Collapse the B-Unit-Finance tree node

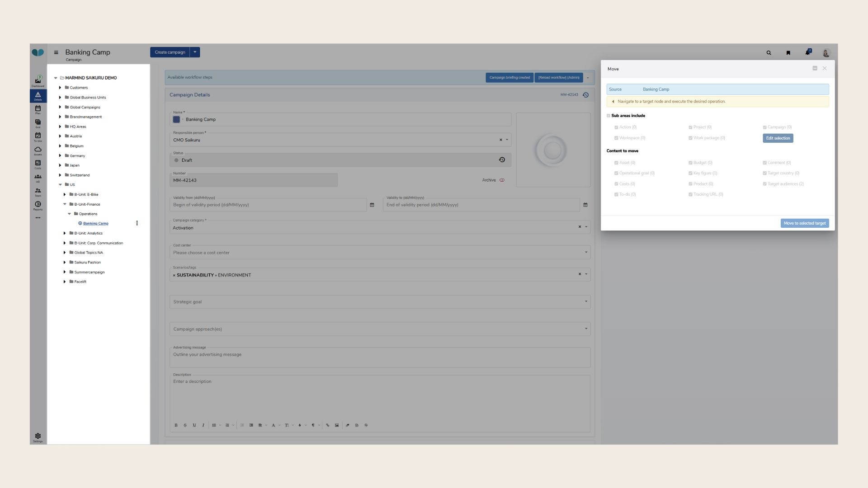tap(65, 204)
